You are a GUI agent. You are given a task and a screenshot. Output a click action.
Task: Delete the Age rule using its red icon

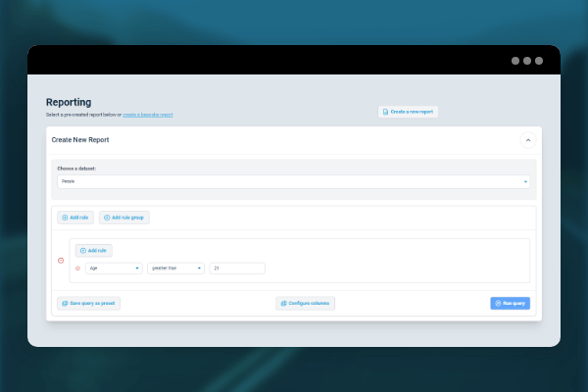point(78,268)
